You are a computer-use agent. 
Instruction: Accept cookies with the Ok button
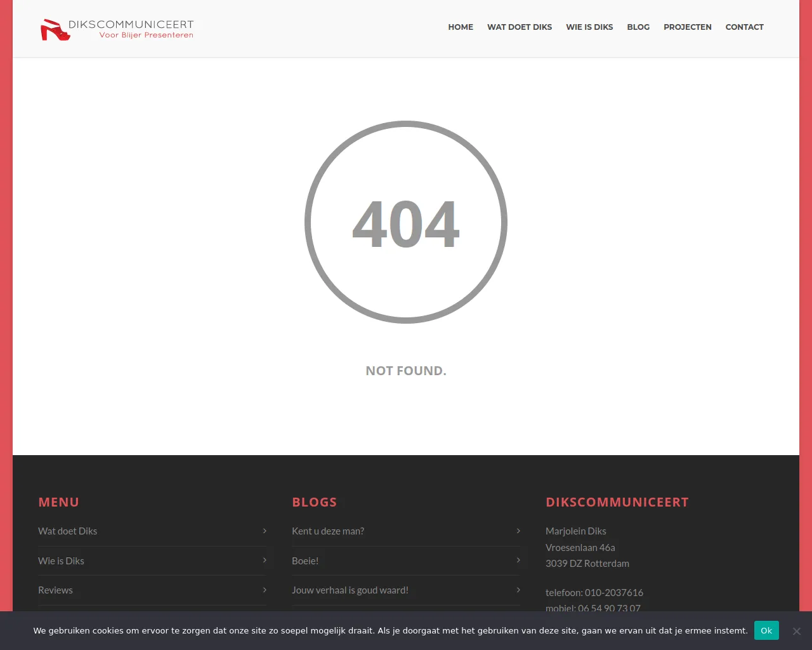[x=766, y=630]
